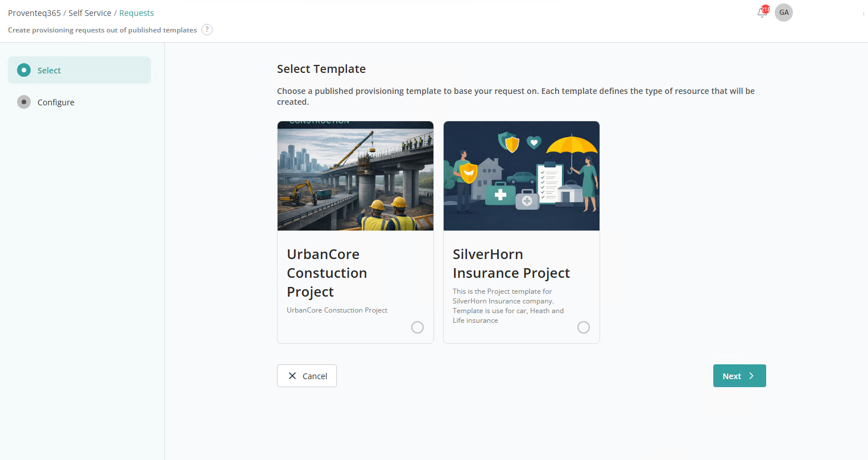Click the UrbanCore Constuction Project card title
The width and height of the screenshot is (868, 460).
point(327,273)
